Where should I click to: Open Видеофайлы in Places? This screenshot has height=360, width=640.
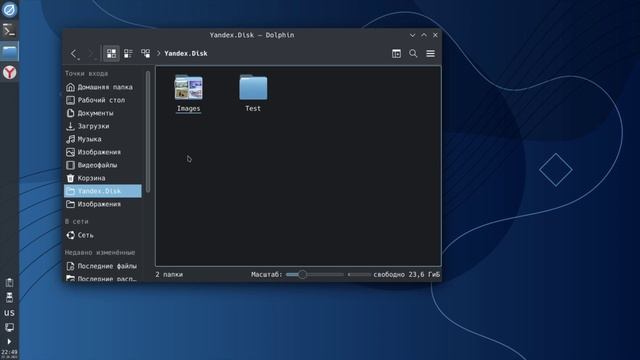click(x=103, y=165)
